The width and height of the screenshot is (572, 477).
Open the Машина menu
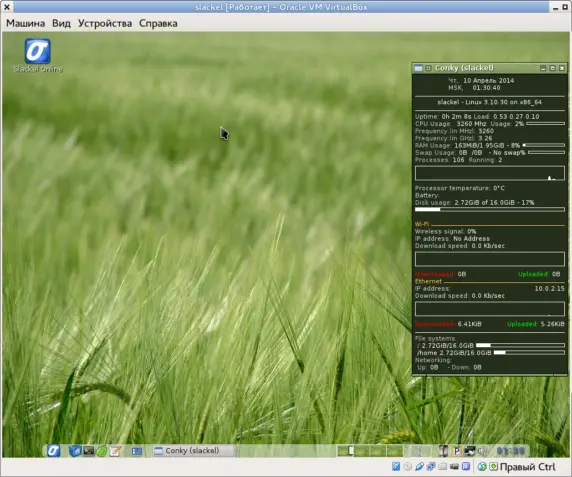tap(26, 23)
